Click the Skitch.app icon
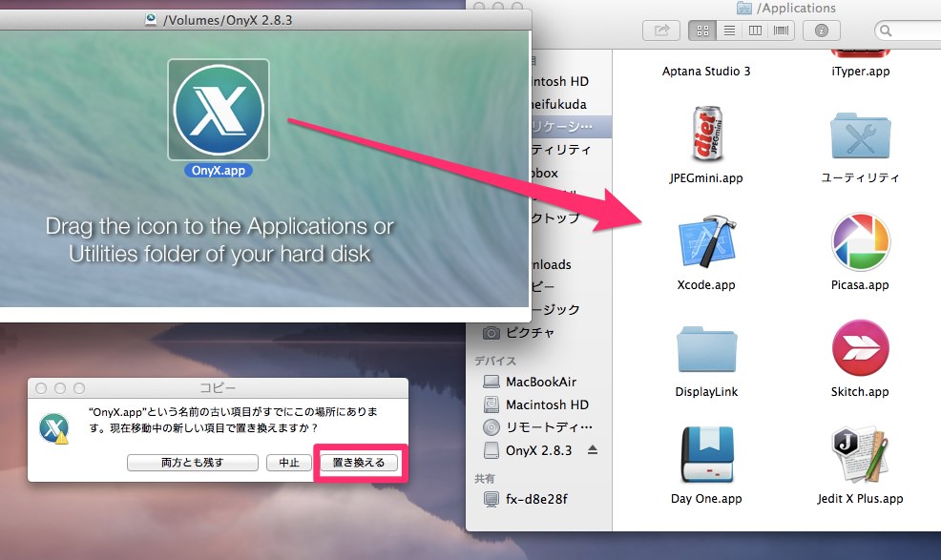 [x=860, y=348]
